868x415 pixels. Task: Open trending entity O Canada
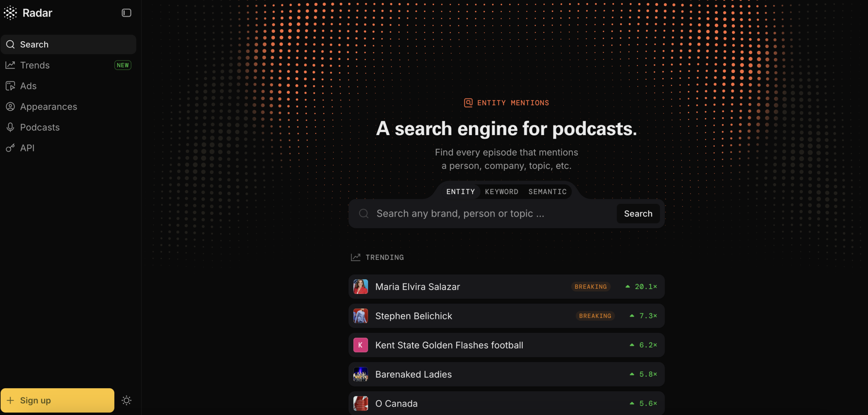point(507,403)
